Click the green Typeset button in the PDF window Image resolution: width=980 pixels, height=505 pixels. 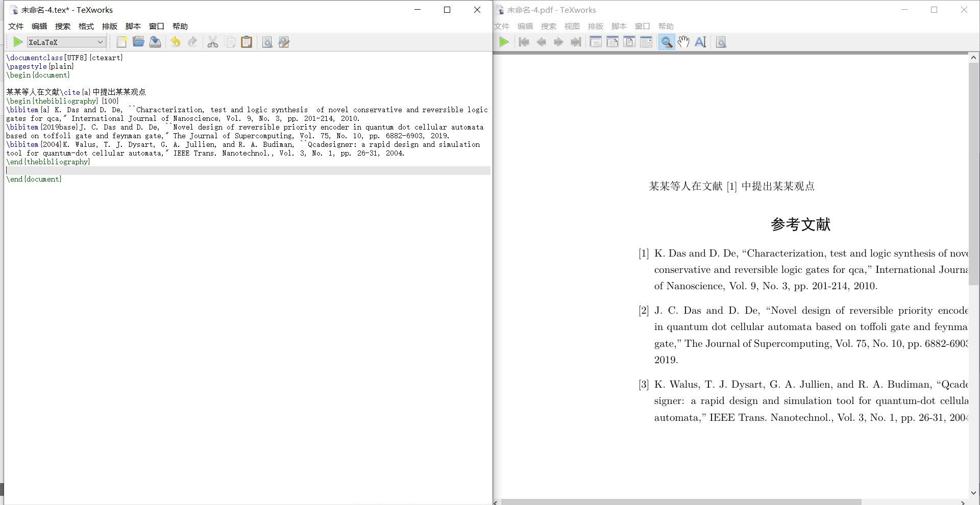pos(504,42)
